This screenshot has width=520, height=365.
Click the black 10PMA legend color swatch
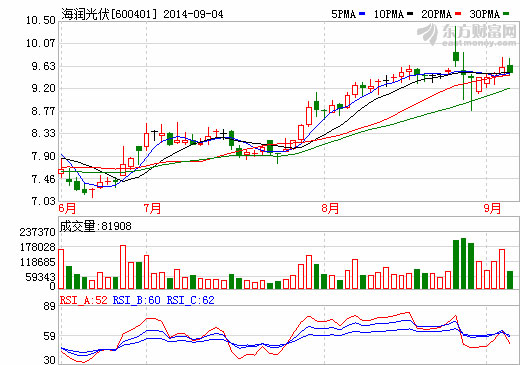coord(410,14)
